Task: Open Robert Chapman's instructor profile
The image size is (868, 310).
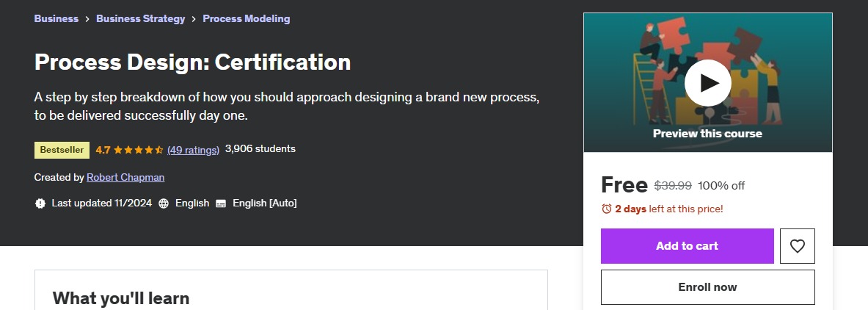Action: [125, 177]
